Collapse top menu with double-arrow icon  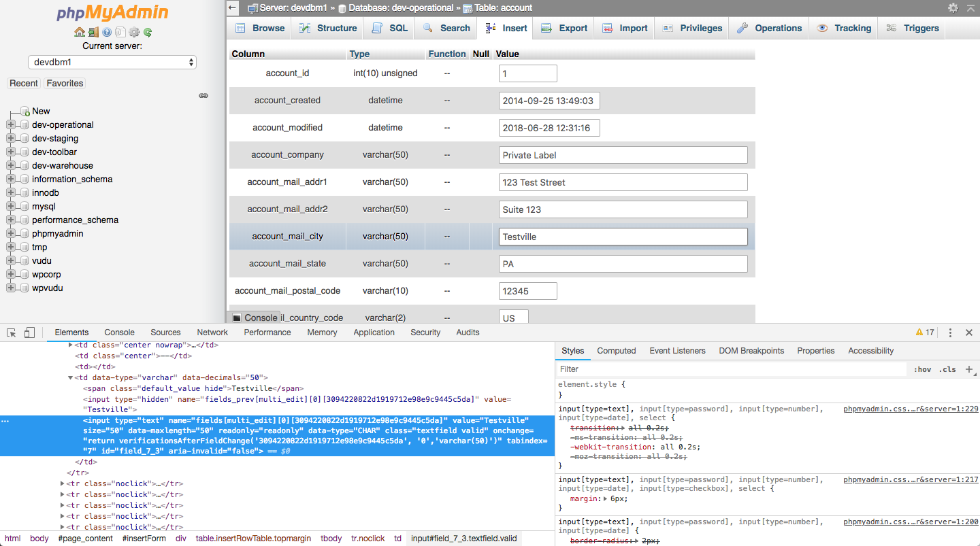(x=969, y=8)
